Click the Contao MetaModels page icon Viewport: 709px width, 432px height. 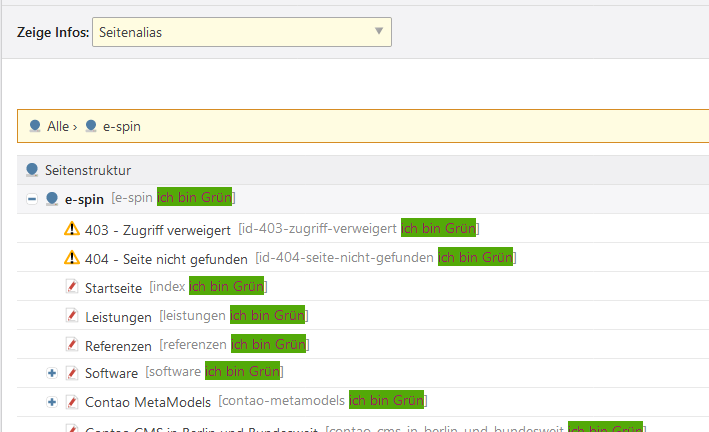coord(72,402)
